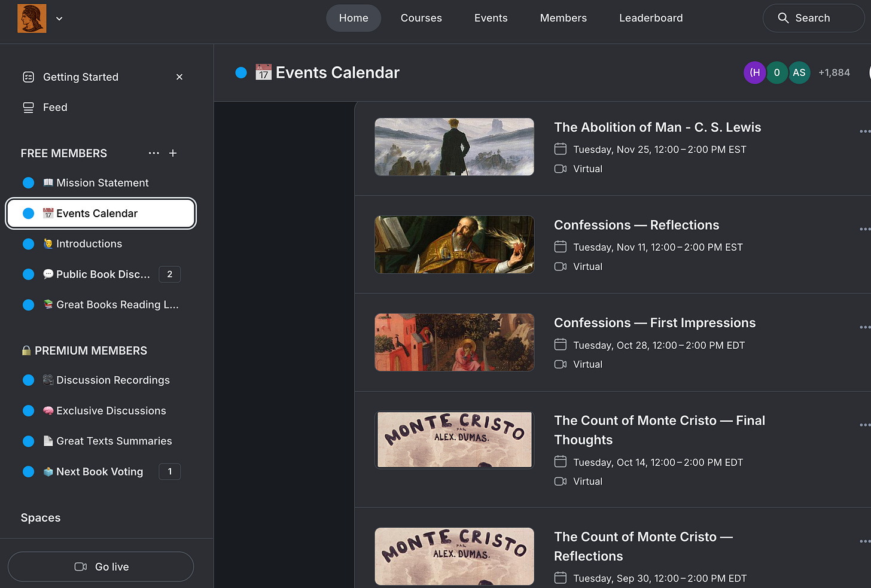Screen dimensions: 871x588
Task: Open options for Monte Cristo Final Thoughts
Action: (865, 425)
